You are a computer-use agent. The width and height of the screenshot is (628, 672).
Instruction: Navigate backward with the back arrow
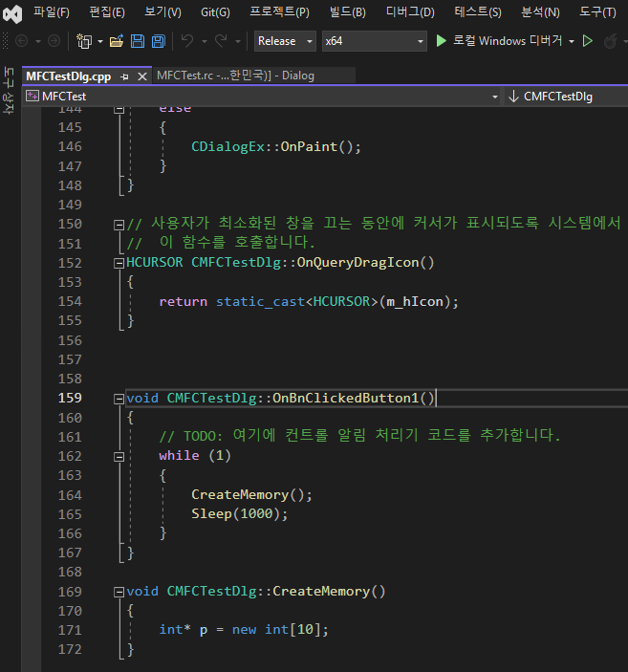pyautogui.click(x=21, y=41)
